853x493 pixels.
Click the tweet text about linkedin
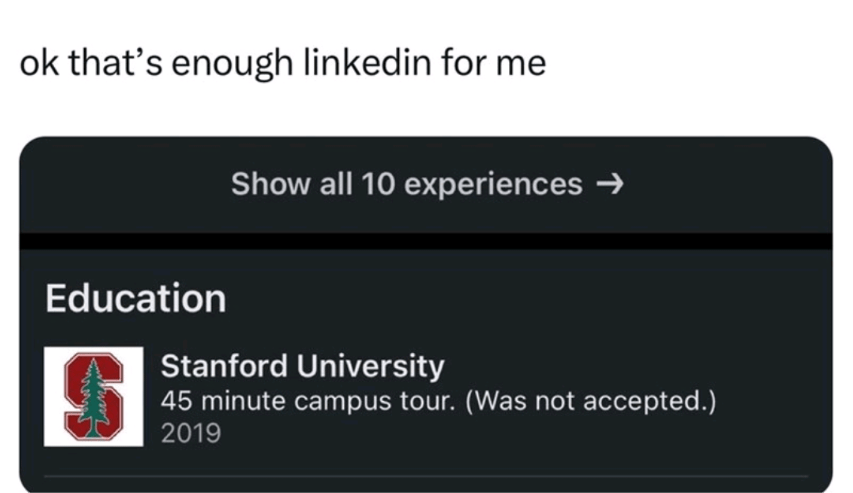(x=283, y=62)
